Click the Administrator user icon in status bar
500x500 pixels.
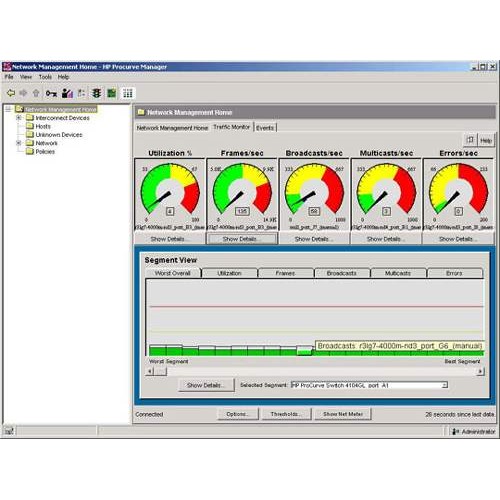pyautogui.click(x=455, y=432)
